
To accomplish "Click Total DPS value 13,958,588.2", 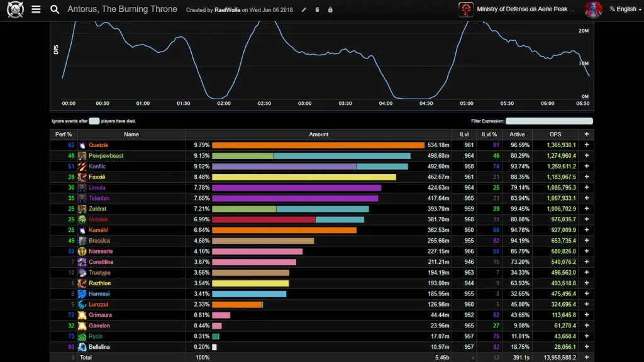I will pyautogui.click(x=559, y=358).
